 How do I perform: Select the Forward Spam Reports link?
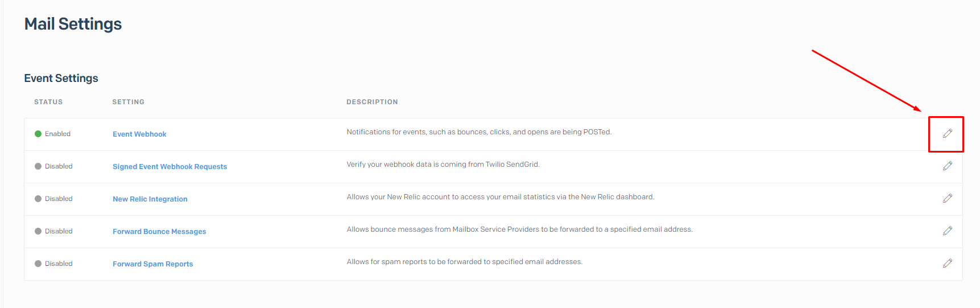click(x=153, y=264)
